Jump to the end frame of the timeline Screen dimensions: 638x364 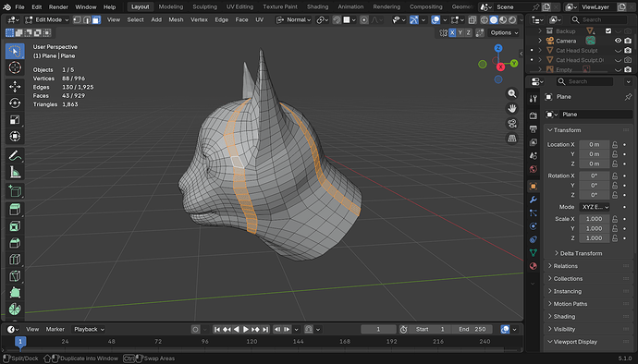(x=265, y=330)
